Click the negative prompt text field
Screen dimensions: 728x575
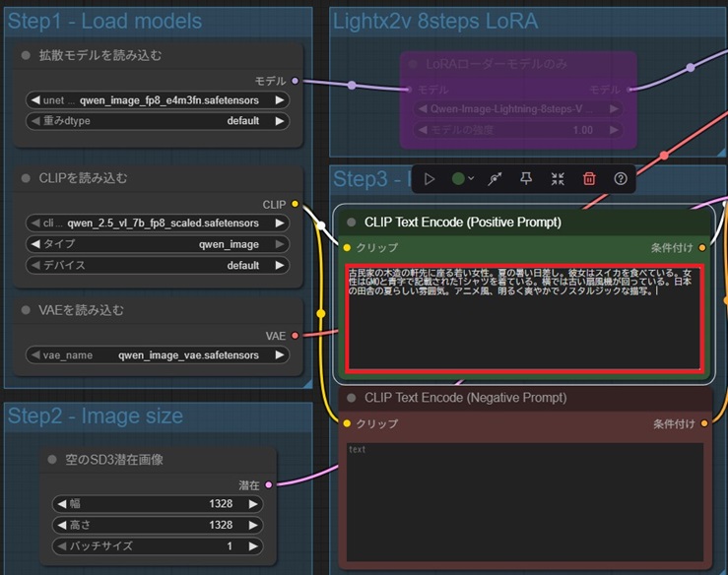524,500
